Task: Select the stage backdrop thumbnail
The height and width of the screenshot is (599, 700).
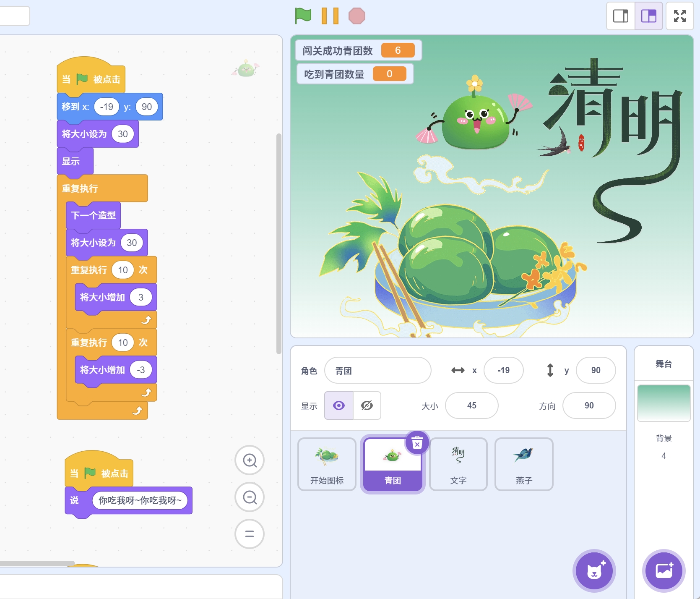Action: point(664,403)
